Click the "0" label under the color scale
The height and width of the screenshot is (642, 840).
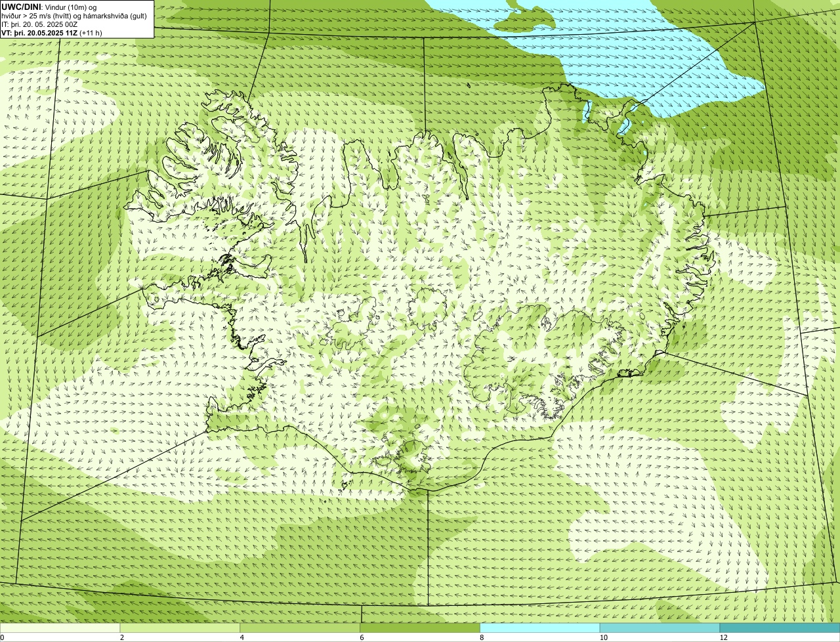(x=2, y=637)
